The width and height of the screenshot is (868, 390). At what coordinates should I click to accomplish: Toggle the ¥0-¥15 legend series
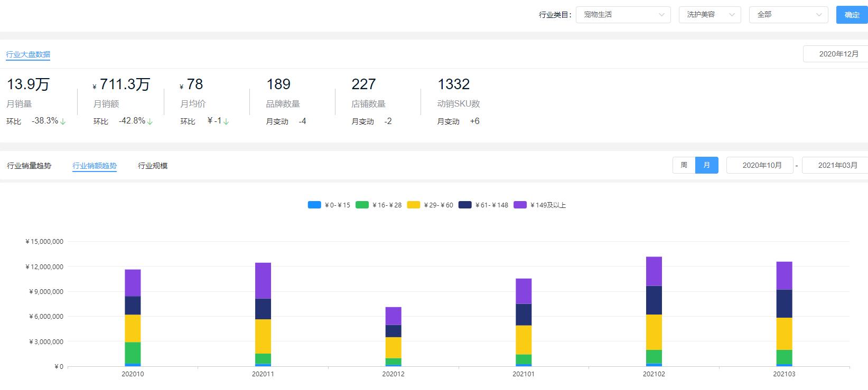point(329,205)
